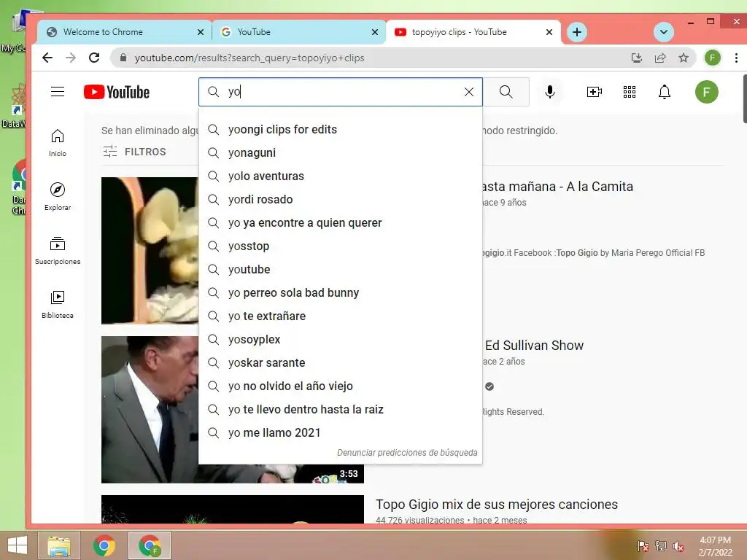Open YouTube account avatar F
The height and width of the screenshot is (560, 747).
[706, 92]
